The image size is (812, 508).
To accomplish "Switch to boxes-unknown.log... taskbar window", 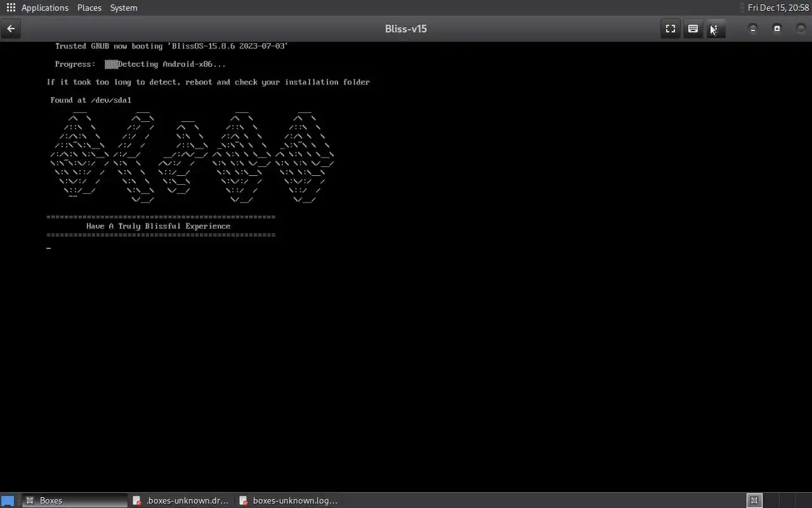I will tap(289, 500).
